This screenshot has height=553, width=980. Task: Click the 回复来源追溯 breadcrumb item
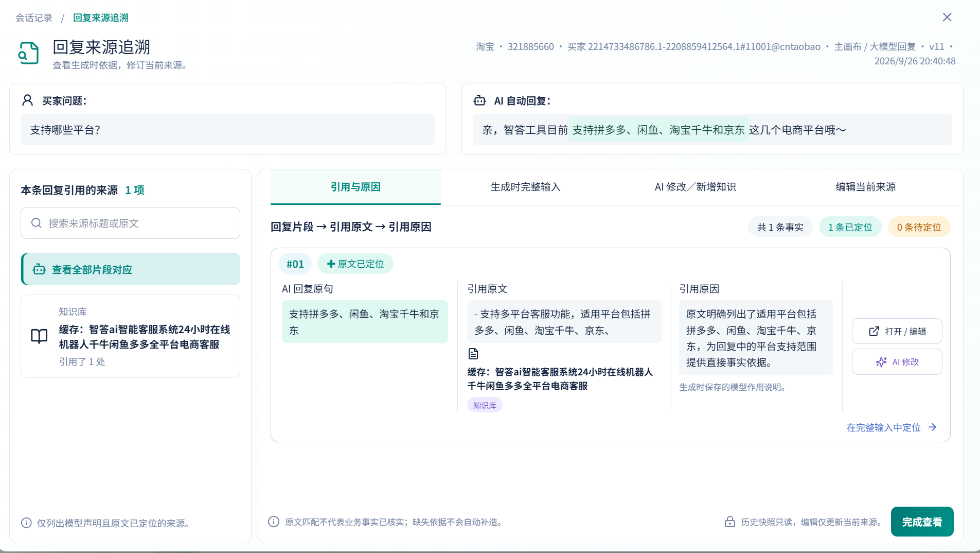point(101,18)
